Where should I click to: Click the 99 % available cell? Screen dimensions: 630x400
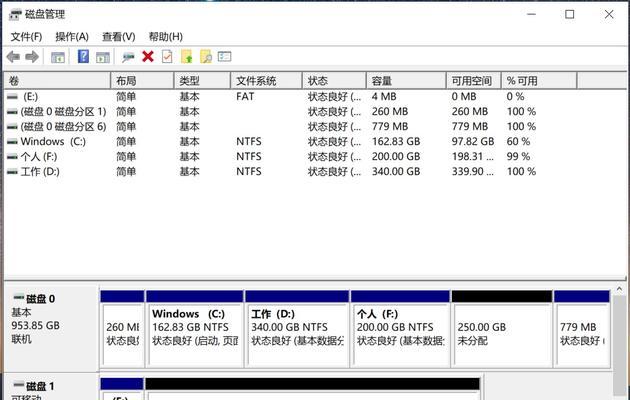coord(518,157)
